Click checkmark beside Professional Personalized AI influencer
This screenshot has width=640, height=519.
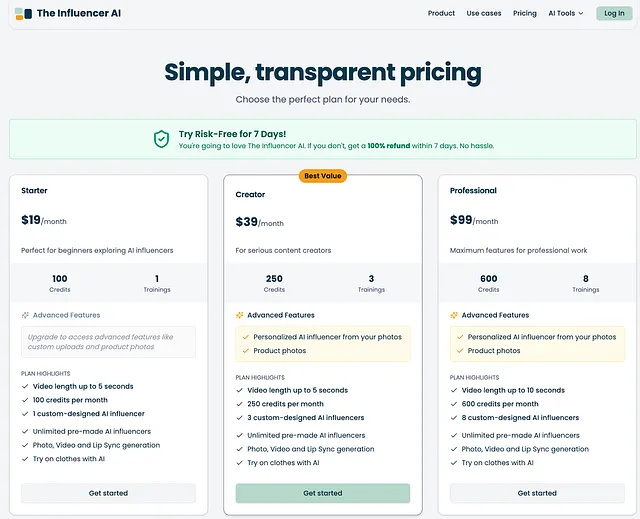pos(460,337)
